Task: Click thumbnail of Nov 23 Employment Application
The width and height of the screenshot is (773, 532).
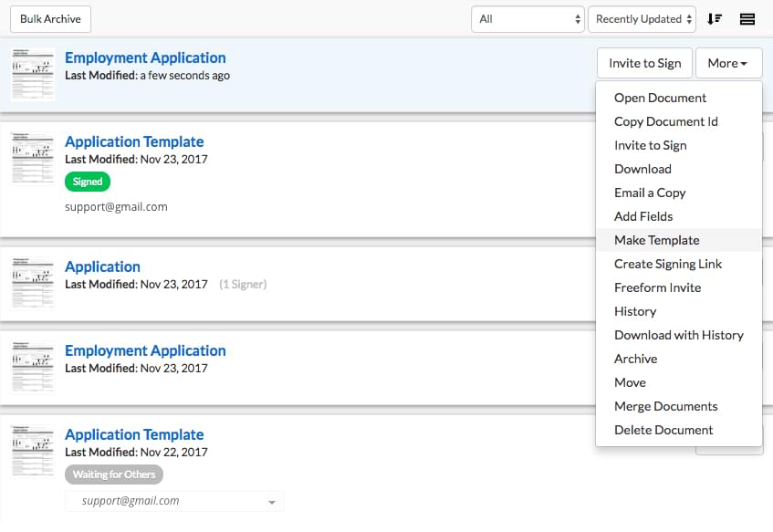Action: click(33, 367)
